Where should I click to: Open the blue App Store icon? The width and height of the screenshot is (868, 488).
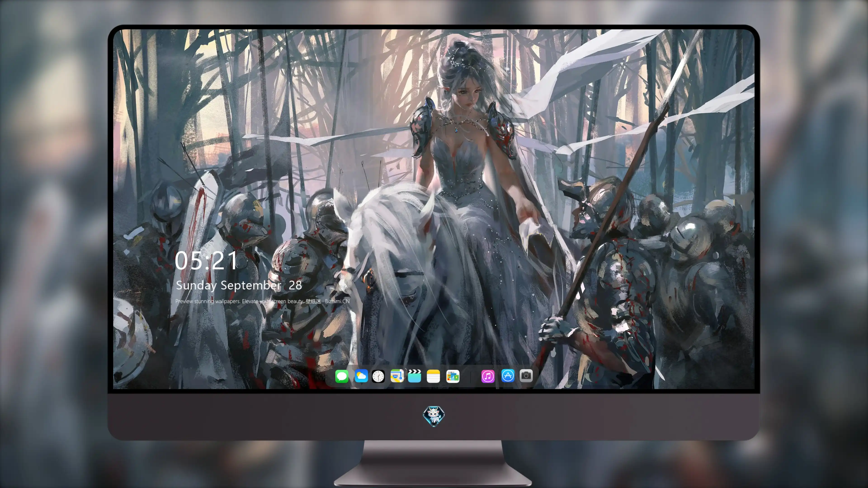point(508,375)
